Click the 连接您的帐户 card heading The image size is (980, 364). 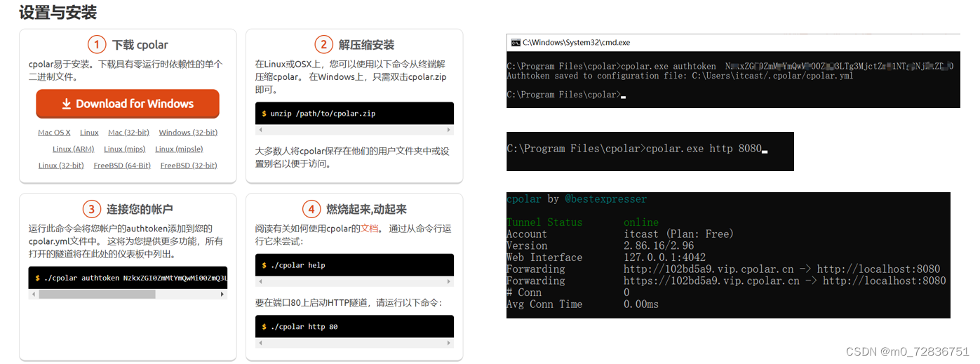tap(140, 209)
